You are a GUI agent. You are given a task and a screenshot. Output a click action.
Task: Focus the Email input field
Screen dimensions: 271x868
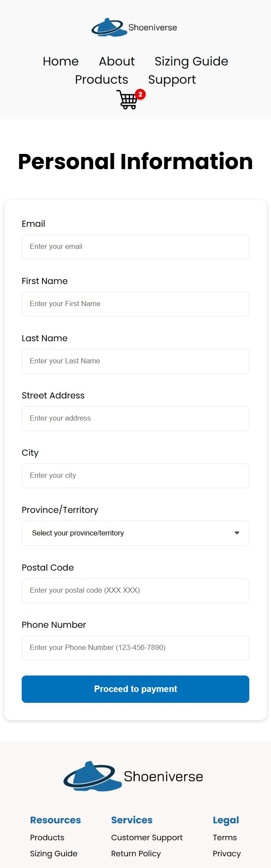pos(135,247)
